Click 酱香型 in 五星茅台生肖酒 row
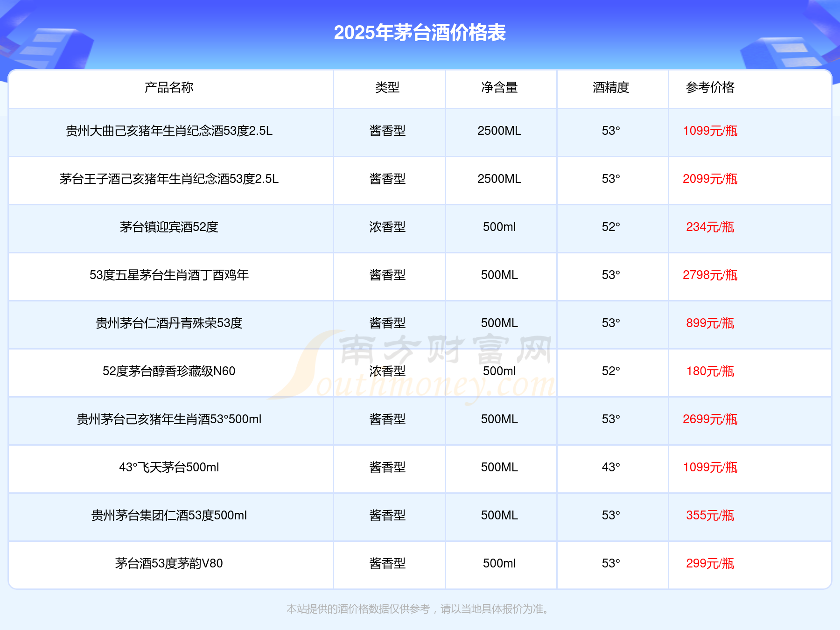The image size is (840, 630). (x=387, y=275)
